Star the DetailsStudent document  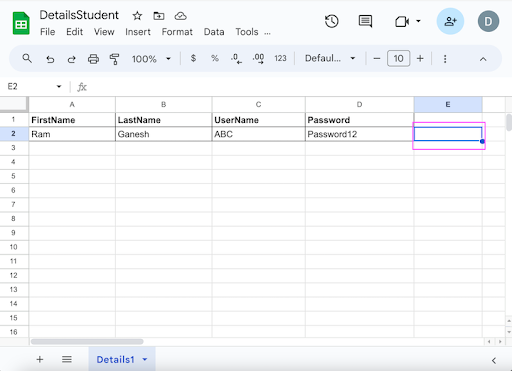pos(137,16)
